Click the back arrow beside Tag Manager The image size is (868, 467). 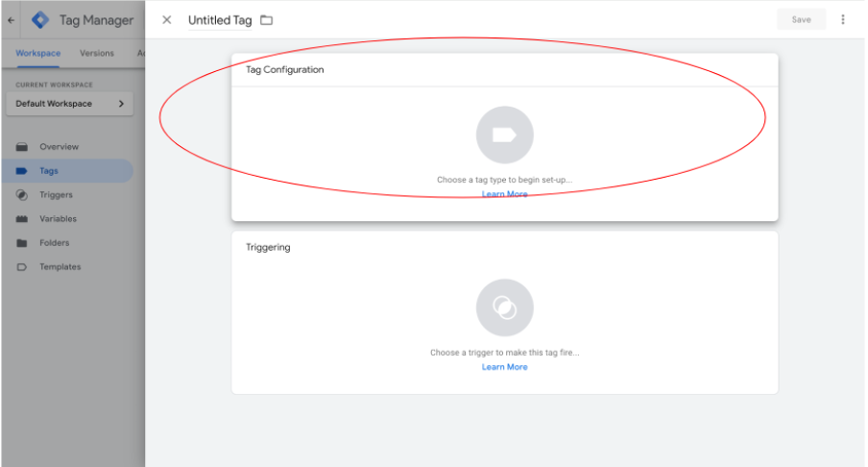click(x=12, y=20)
